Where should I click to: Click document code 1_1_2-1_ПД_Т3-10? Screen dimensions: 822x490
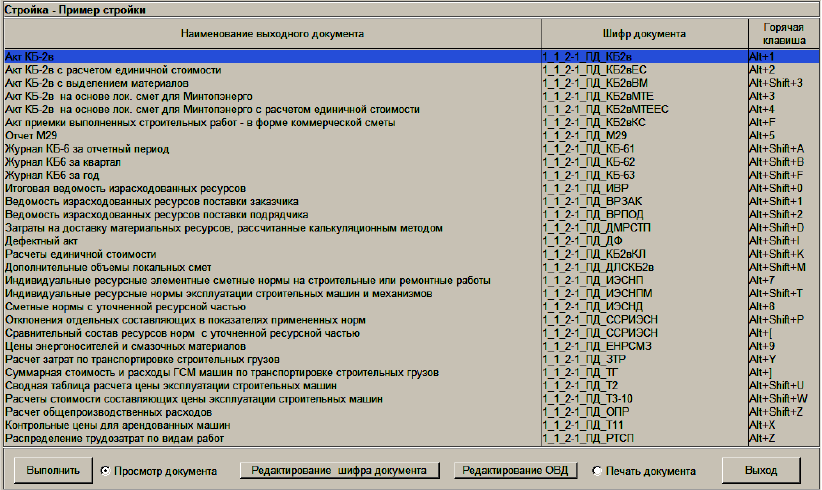(x=588, y=399)
